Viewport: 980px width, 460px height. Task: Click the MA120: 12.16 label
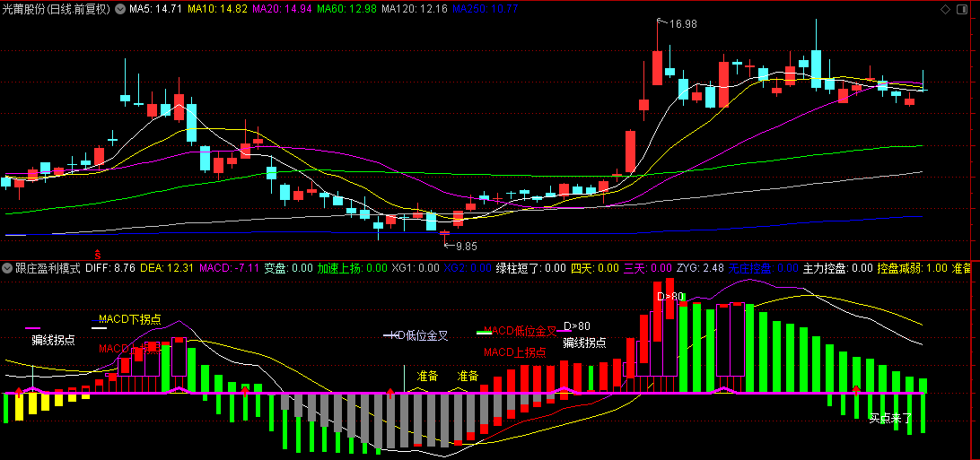pos(415,9)
